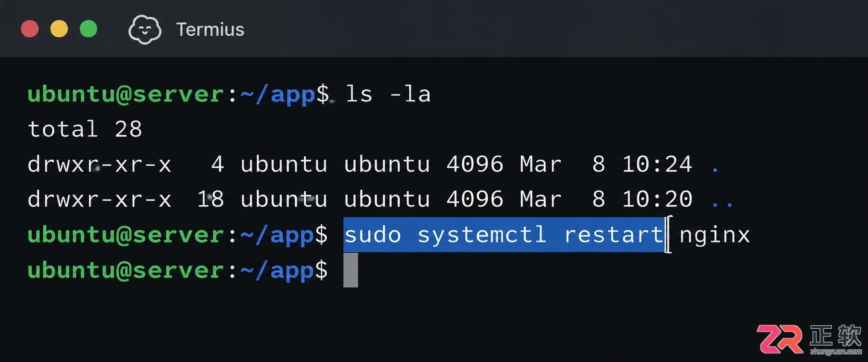
Task: Click the 10:24 timestamp
Action: point(657,164)
